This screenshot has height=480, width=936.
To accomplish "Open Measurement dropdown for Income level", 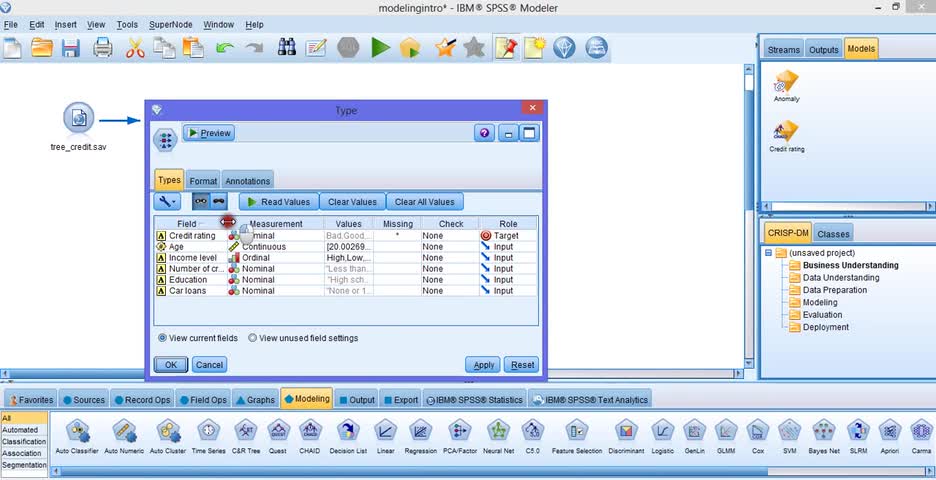I will coord(275,258).
